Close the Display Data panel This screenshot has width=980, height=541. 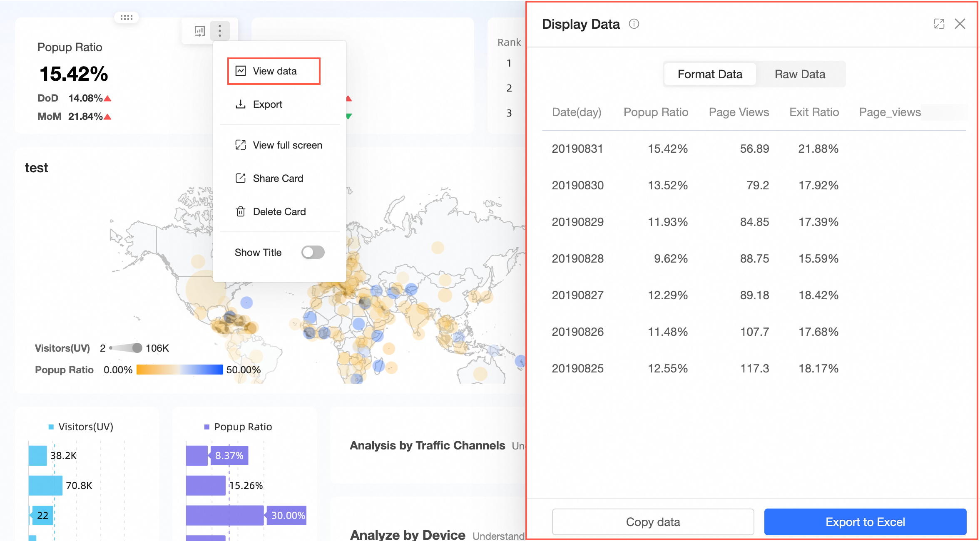coord(960,24)
